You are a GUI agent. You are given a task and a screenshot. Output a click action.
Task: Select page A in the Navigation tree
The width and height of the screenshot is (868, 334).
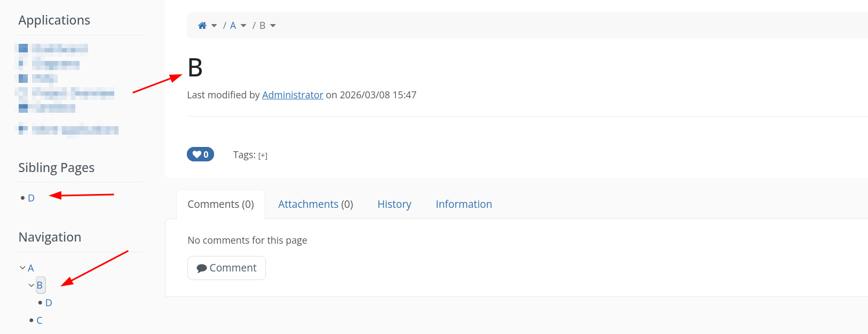click(31, 268)
